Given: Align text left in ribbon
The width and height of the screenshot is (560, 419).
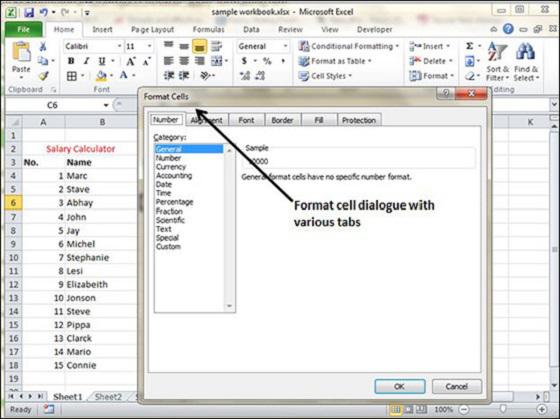Looking at the screenshot, I should click(168, 61).
